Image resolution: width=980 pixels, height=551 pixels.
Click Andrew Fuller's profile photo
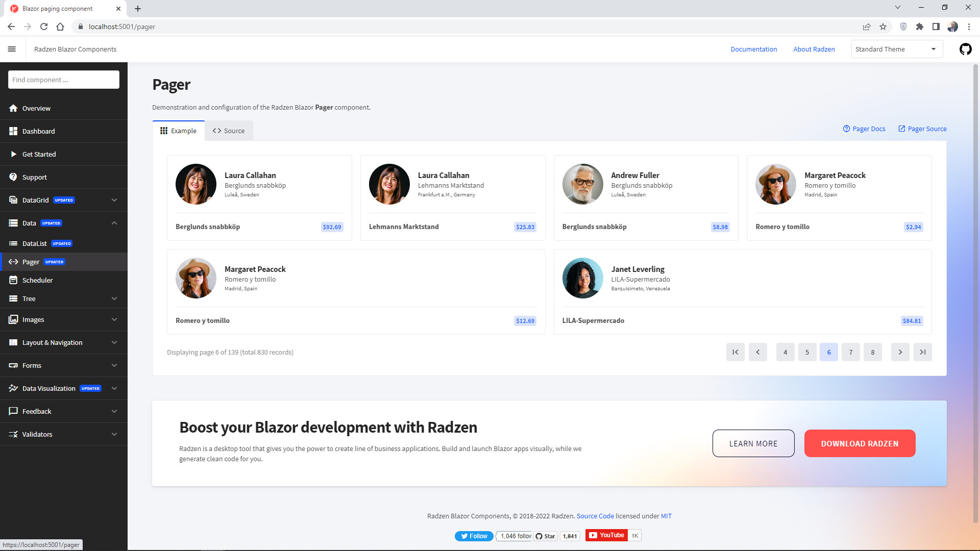coord(582,184)
